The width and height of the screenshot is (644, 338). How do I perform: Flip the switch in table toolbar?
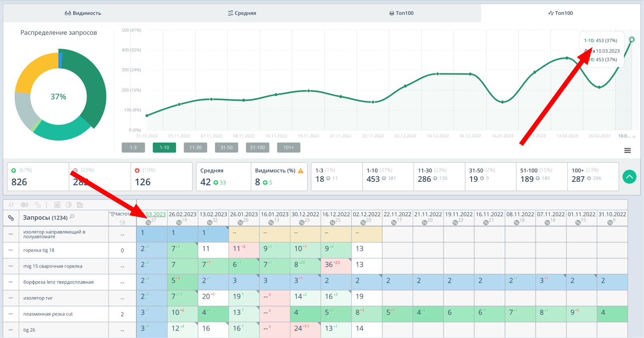(24, 205)
